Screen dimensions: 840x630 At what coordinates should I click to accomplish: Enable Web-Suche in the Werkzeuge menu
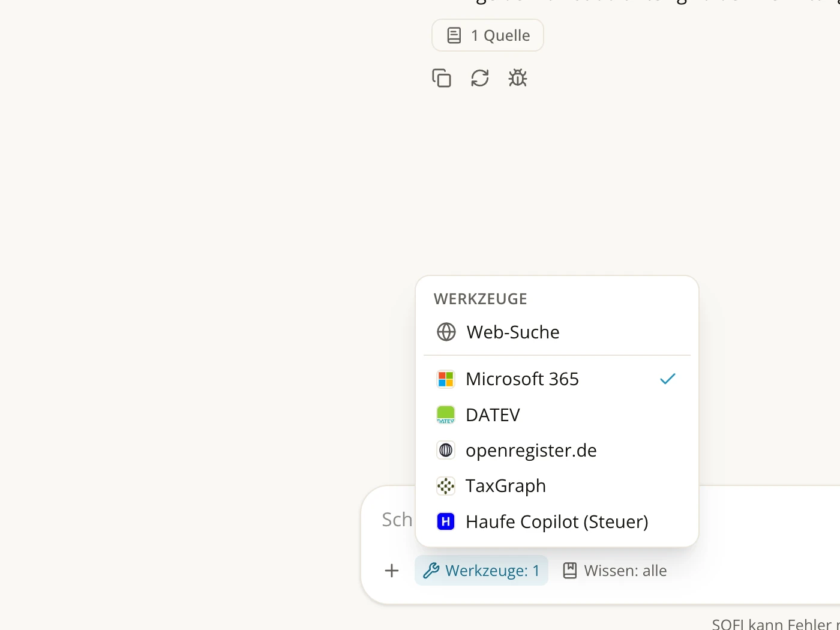[557, 332]
